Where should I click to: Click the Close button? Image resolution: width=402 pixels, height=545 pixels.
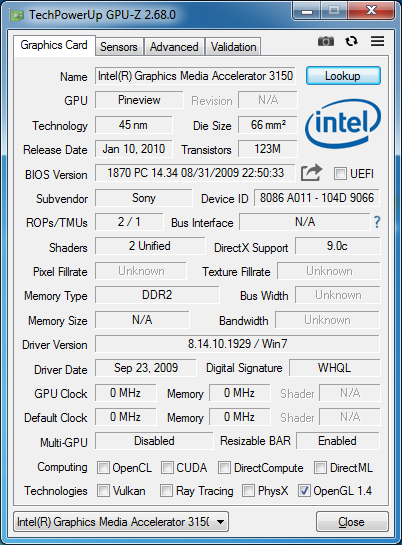click(x=352, y=522)
